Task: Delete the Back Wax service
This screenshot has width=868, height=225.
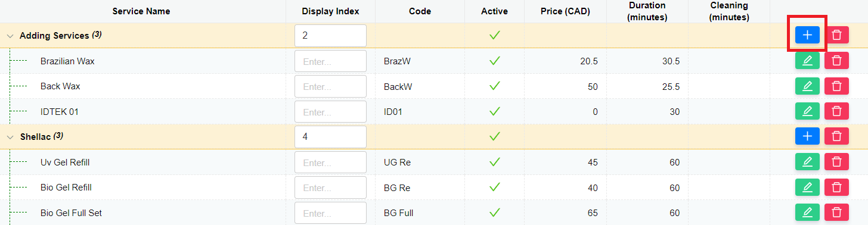Action: (836, 86)
